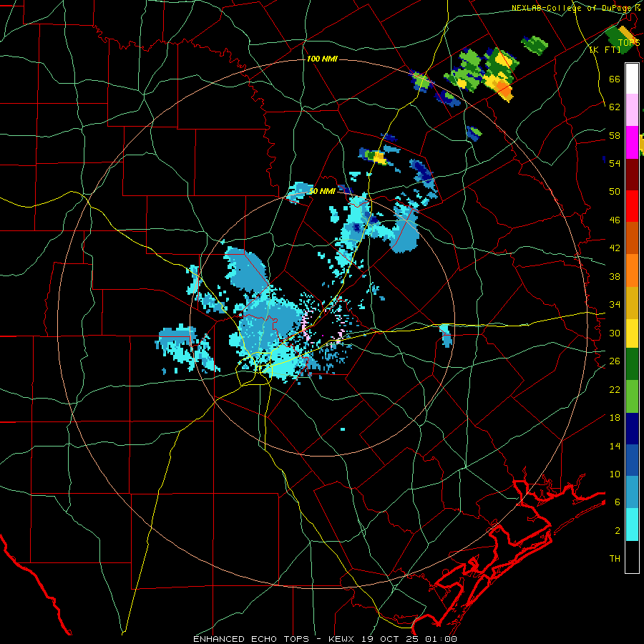Click the "46" legend value

tap(615, 220)
